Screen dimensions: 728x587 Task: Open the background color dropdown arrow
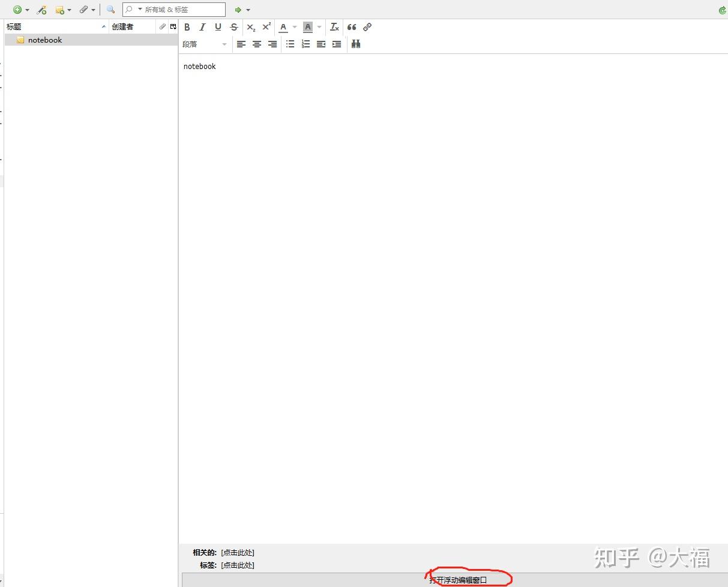pyautogui.click(x=319, y=27)
